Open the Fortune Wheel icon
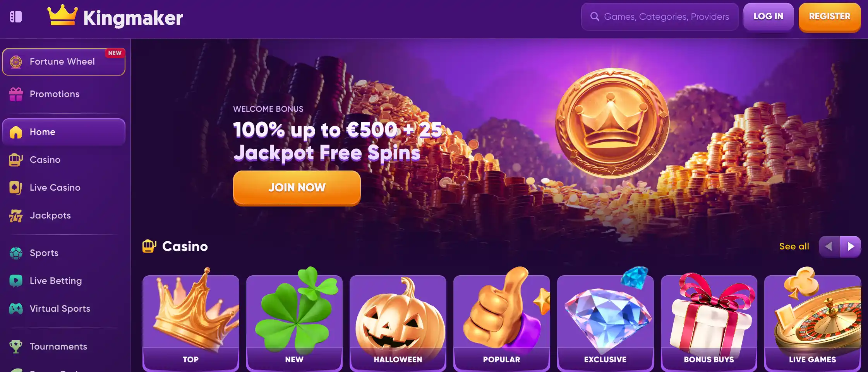Image resolution: width=868 pixels, height=372 pixels. click(x=16, y=62)
